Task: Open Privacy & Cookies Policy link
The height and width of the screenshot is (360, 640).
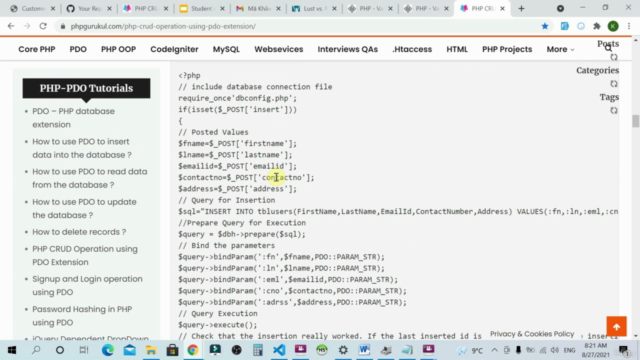Action: coord(532,334)
